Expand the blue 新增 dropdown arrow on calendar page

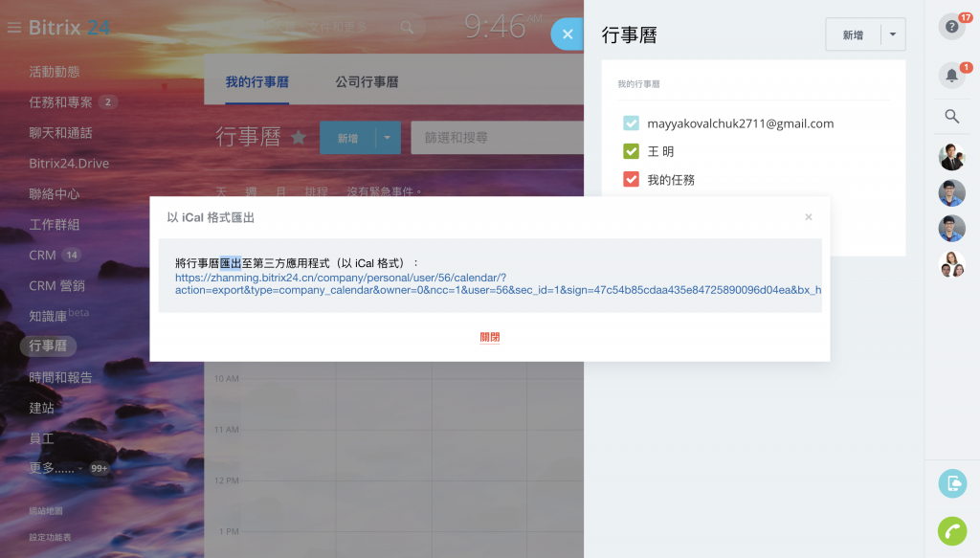(388, 138)
